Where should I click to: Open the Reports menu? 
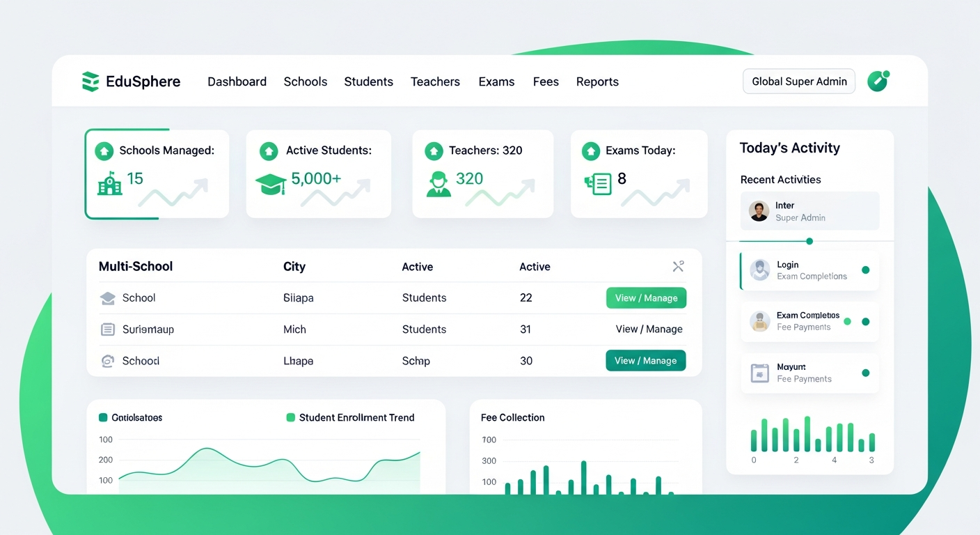click(597, 82)
